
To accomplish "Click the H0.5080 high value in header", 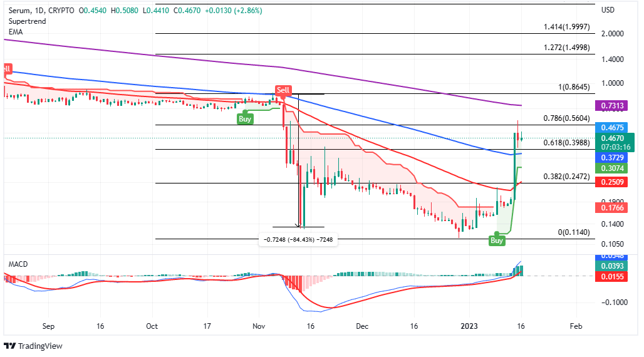I will click(x=125, y=11).
